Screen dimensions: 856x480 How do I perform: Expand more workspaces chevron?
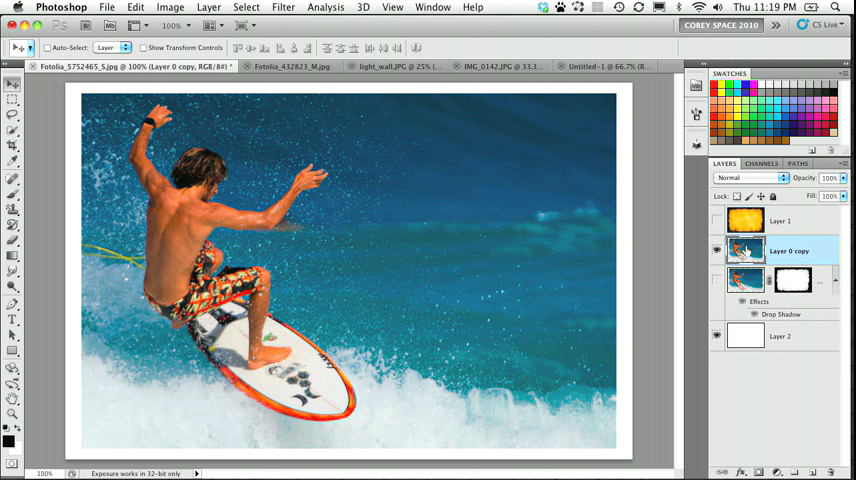tap(776, 26)
